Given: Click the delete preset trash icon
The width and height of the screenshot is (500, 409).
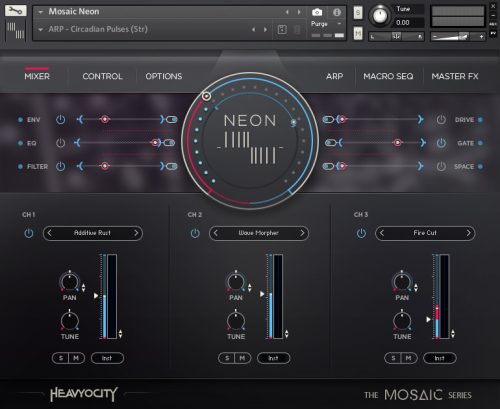Looking at the screenshot, I should (297, 30).
